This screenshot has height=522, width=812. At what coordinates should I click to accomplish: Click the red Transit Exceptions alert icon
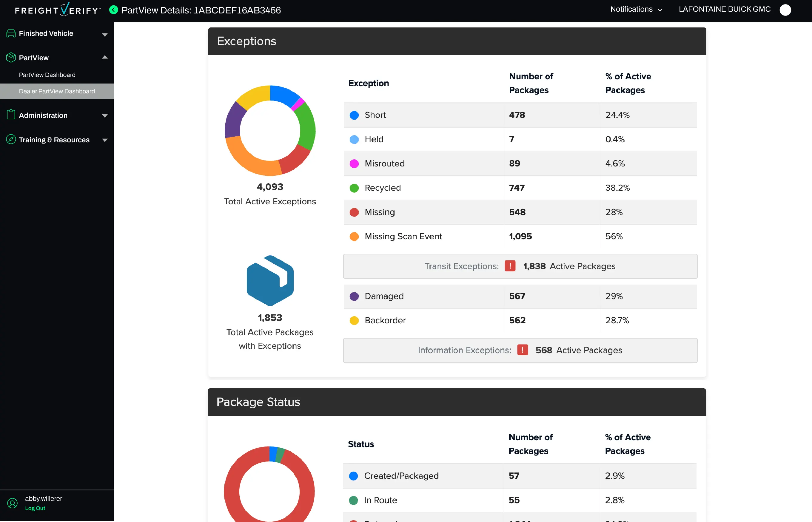tap(510, 266)
